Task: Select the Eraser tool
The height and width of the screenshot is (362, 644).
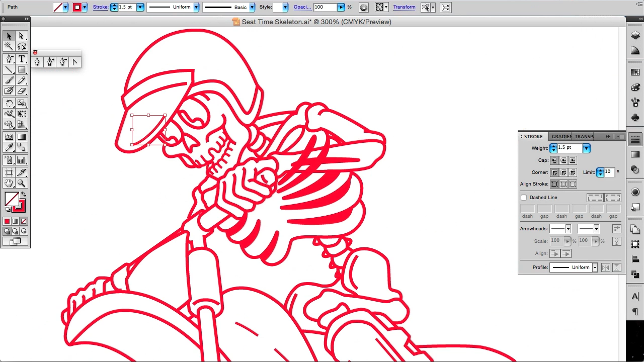Action: tap(22, 91)
